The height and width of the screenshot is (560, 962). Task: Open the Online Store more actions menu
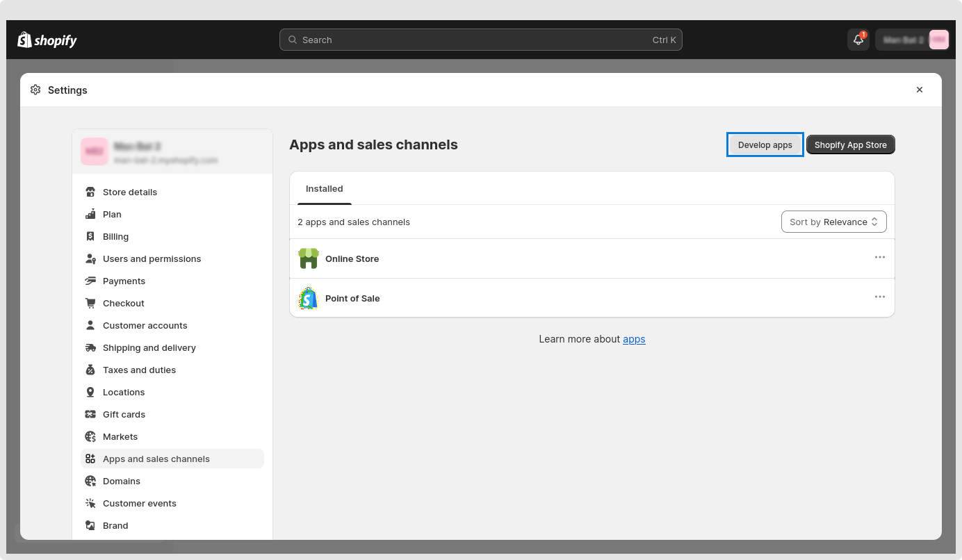point(880,257)
